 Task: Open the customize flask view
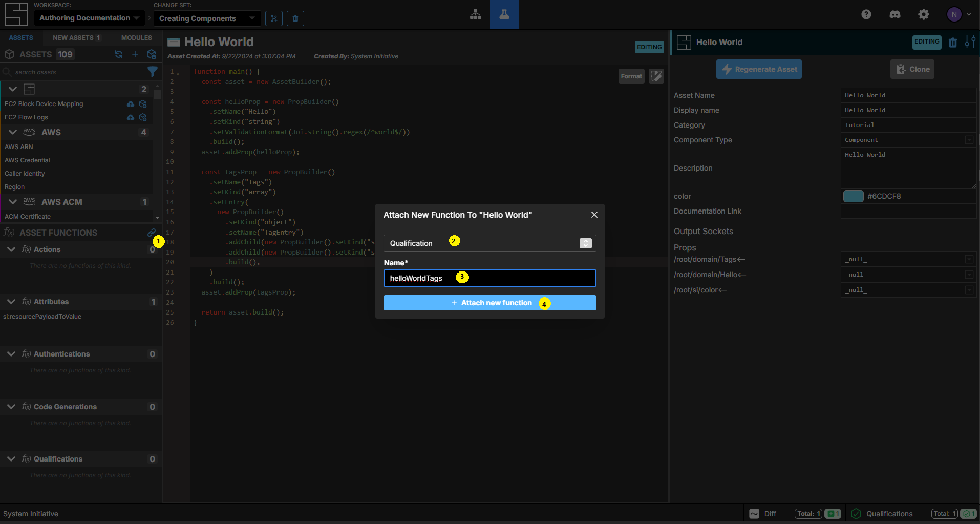(504, 14)
